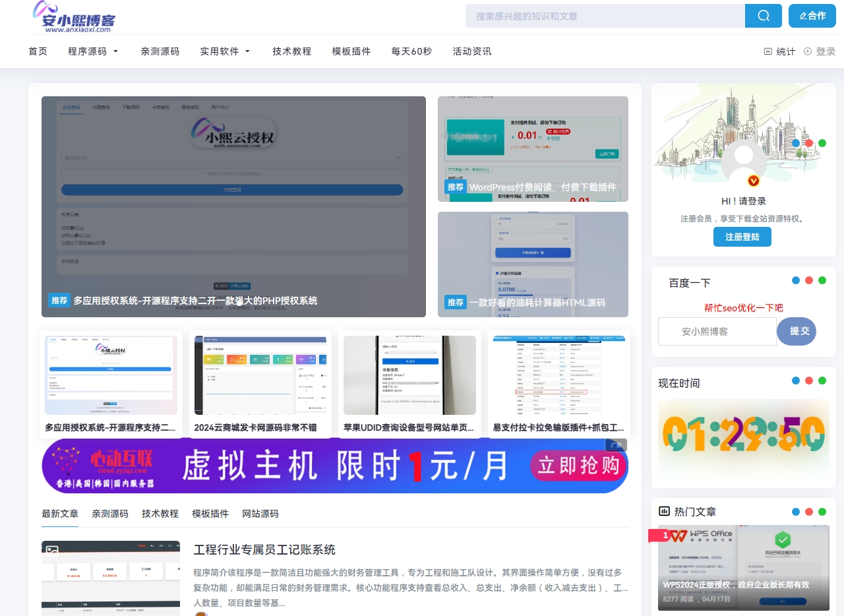Click the default avatar in the login panel
Image resolution: width=844 pixels, height=616 pixels.
tap(743, 158)
